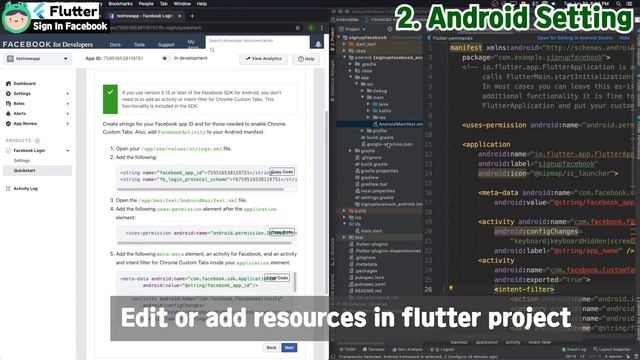The image size is (640, 360).
Task: Expand the Roles submenu arrow
Action: (x=68, y=104)
